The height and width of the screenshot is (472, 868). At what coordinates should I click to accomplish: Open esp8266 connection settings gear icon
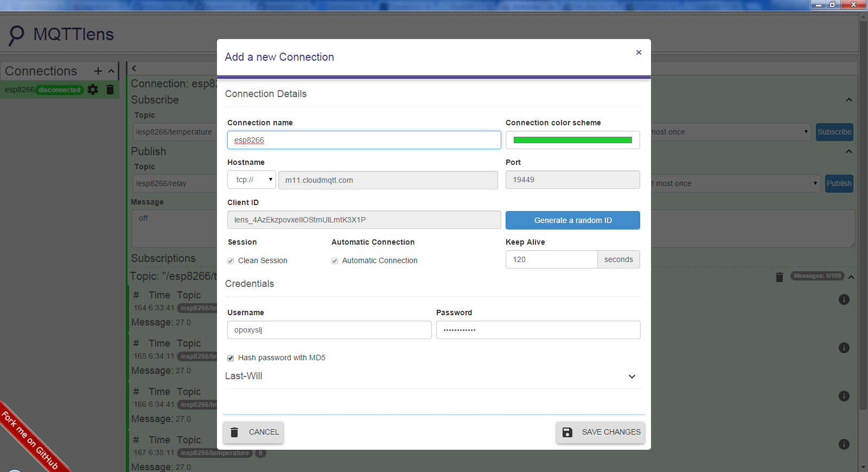coord(93,90)
